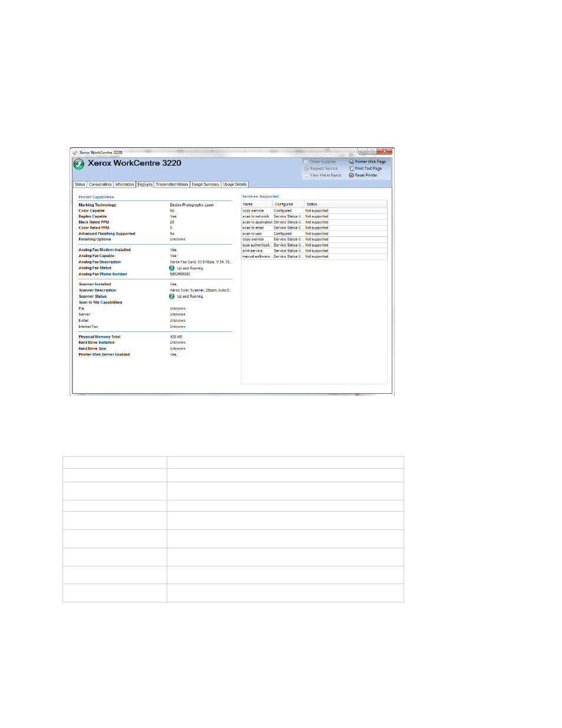The height and width of the screenshot is (728, 562).
Task: Go to the Usage Details tab
Action: tap(235, 185)
